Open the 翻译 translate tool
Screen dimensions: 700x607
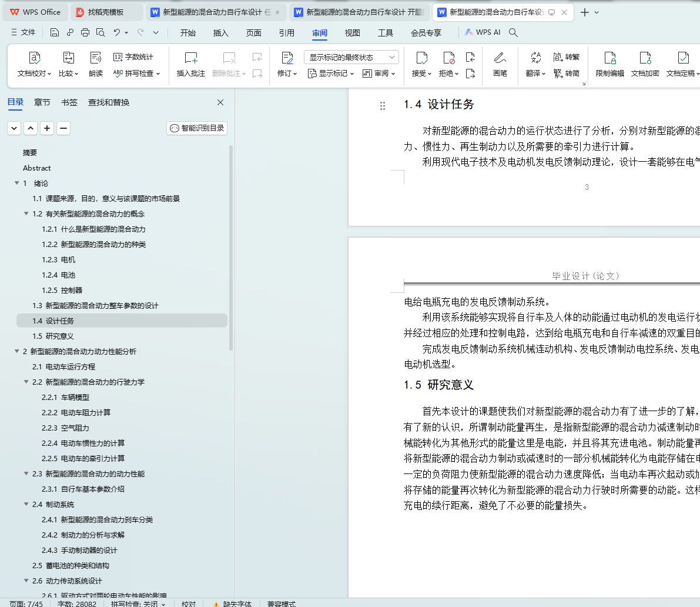click(535, 65)
